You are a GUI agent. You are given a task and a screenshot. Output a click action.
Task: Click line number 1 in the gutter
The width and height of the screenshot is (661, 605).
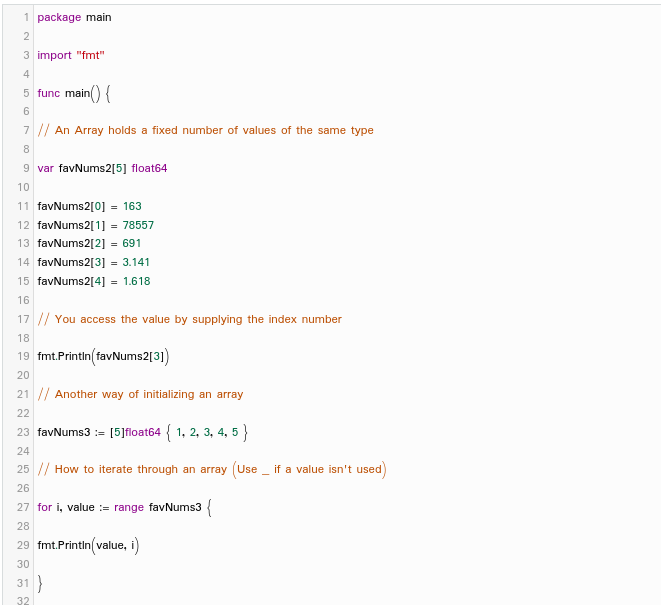pos(26,17)
